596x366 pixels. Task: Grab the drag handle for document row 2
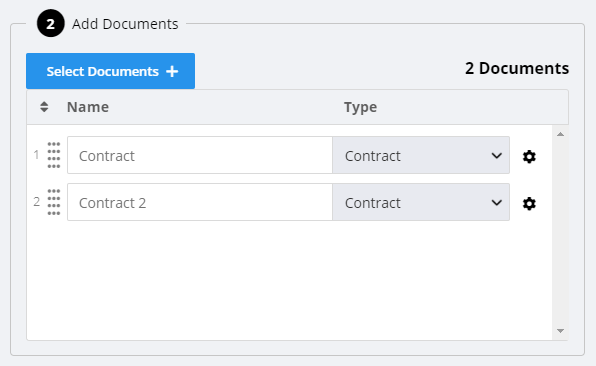click(54, 202)
